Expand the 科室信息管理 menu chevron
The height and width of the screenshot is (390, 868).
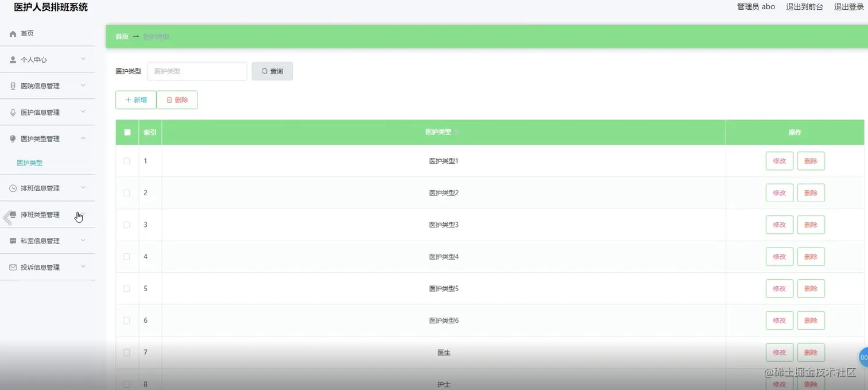[x=83, y=241]
